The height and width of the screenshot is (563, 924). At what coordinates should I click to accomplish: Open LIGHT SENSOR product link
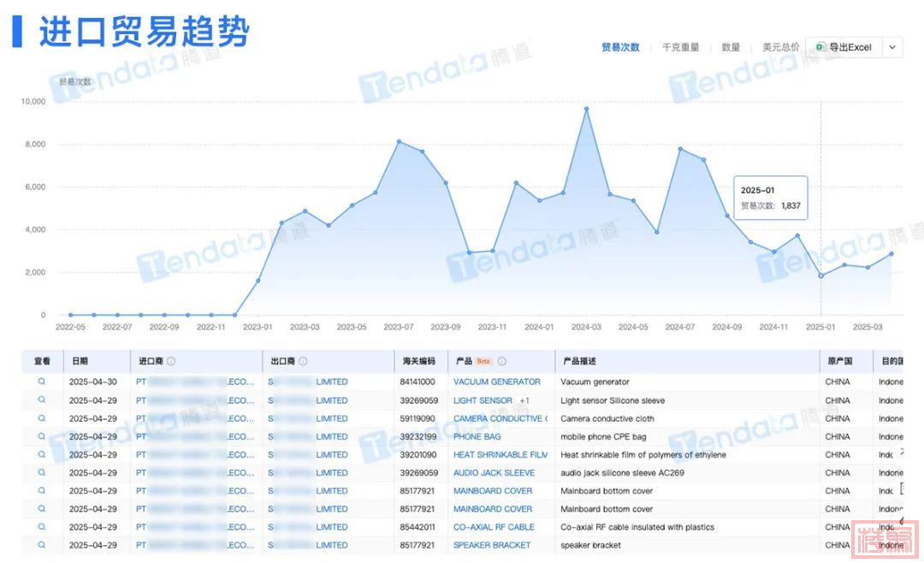pyautogui.click(x=483, y=400)
